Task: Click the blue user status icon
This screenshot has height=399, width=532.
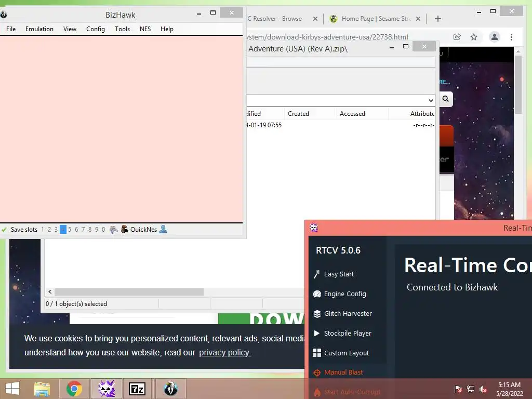Action: (x=163, y=229)
